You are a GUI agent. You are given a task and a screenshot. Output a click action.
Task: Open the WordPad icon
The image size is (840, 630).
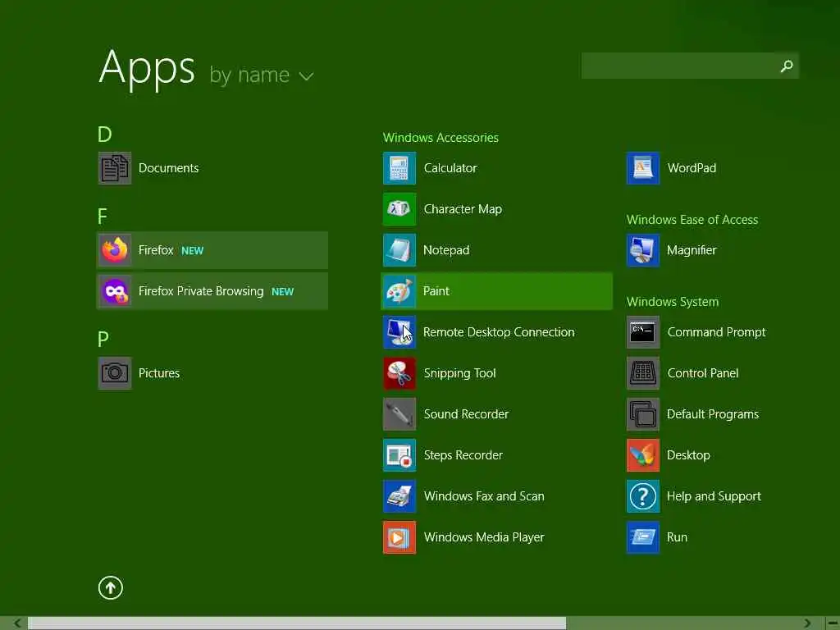[643, 168]
